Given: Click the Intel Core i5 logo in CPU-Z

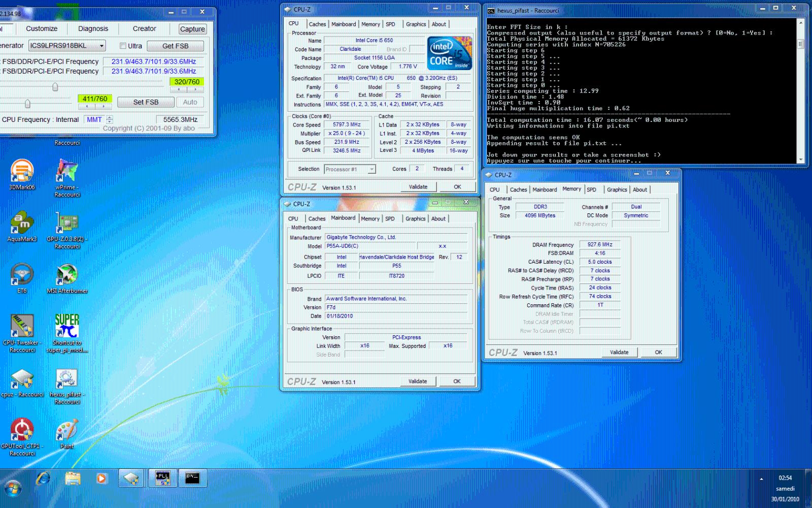Looking at the screenshot, I should click(450, 53).
